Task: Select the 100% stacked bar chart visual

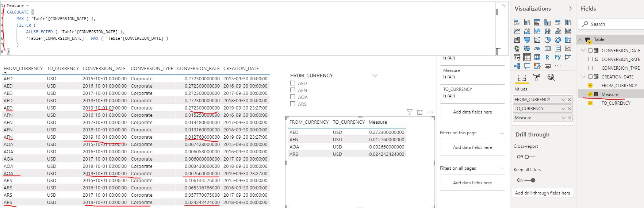Action: [x=558, y=22]
